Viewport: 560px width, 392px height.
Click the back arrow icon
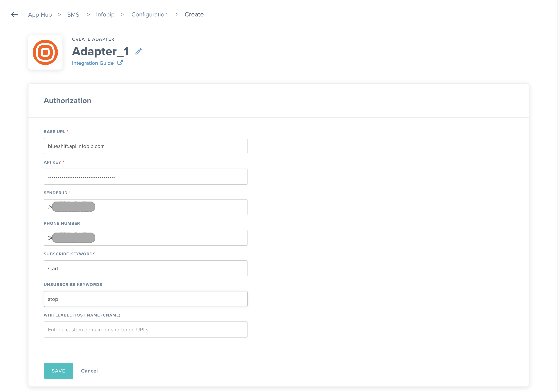pyautogui.click(x=14, y=15)
